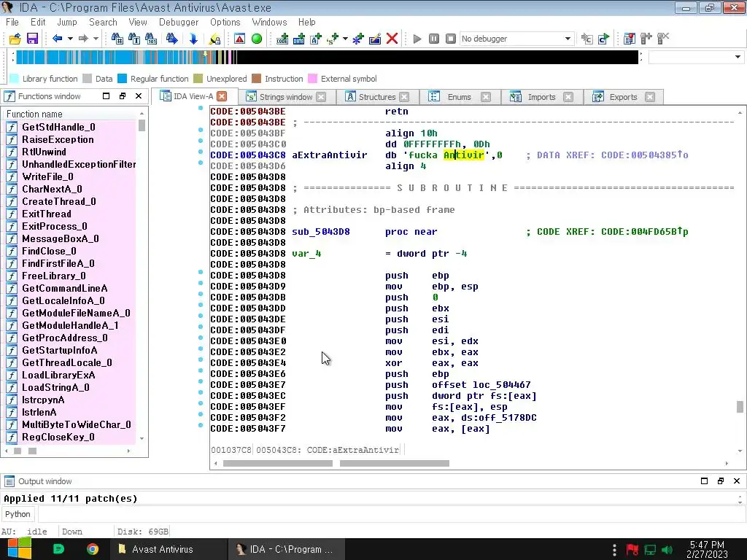
Task: Click the search next binoculars arrow icon
Action: pos(171,39)
